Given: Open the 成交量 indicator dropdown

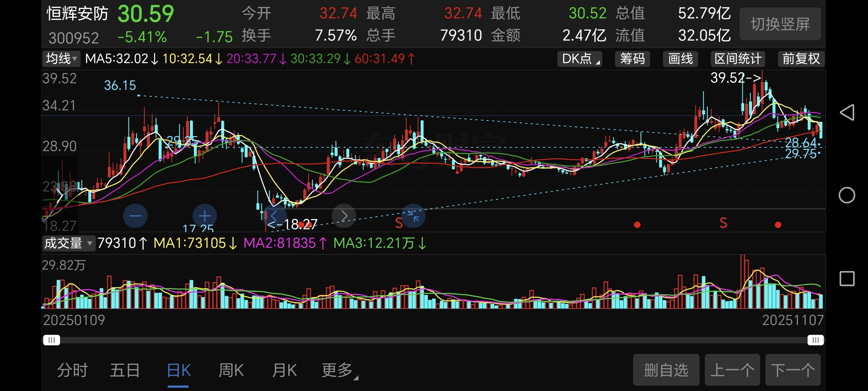Looking at the screenshot, I should (x=68, y=243).
